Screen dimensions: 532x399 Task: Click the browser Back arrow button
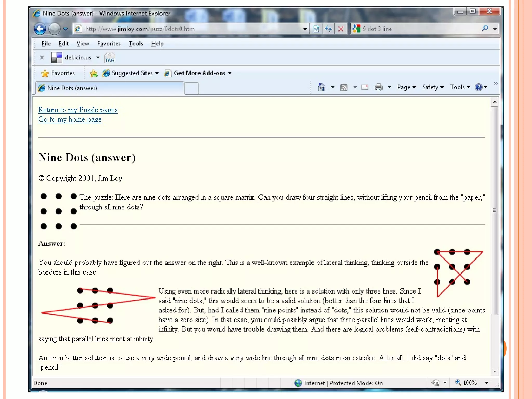pos(40,29)
